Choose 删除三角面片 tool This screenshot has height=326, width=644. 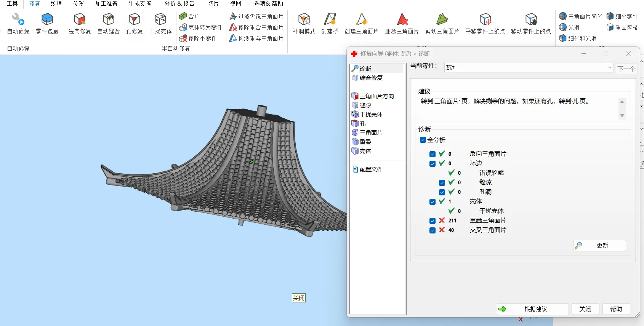coord(402,24)
